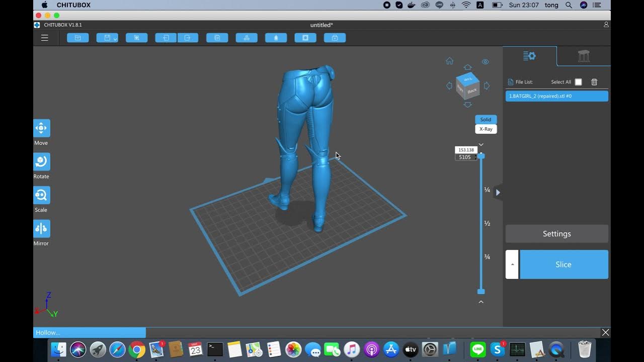Click the ¼ mark on layer slider
This screenshot has height=362, width=644.
487,190
